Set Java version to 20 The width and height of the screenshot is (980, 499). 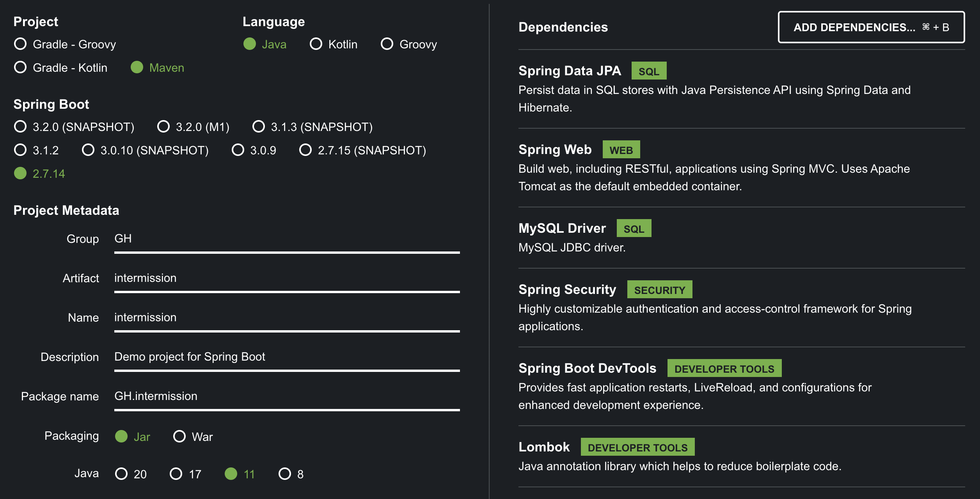[121, 474]
